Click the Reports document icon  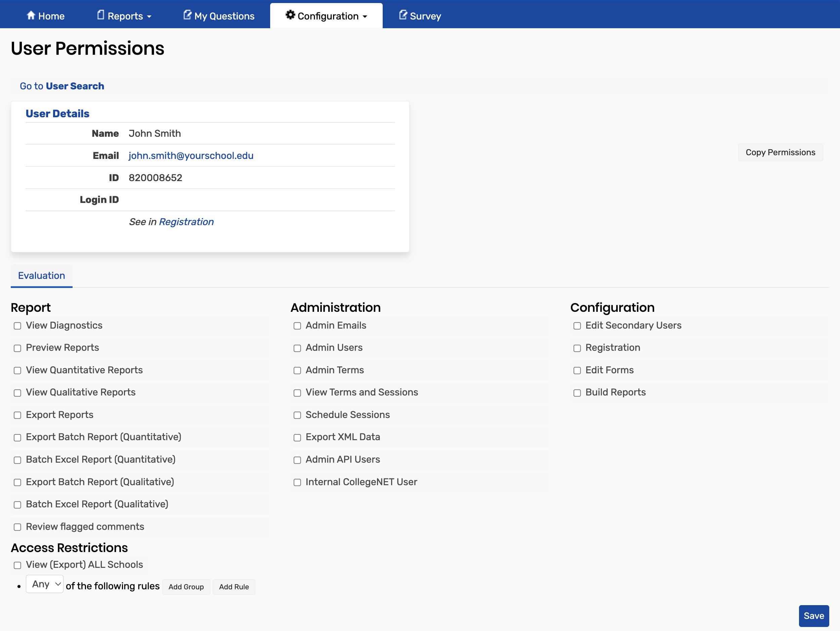coord(100,15)
